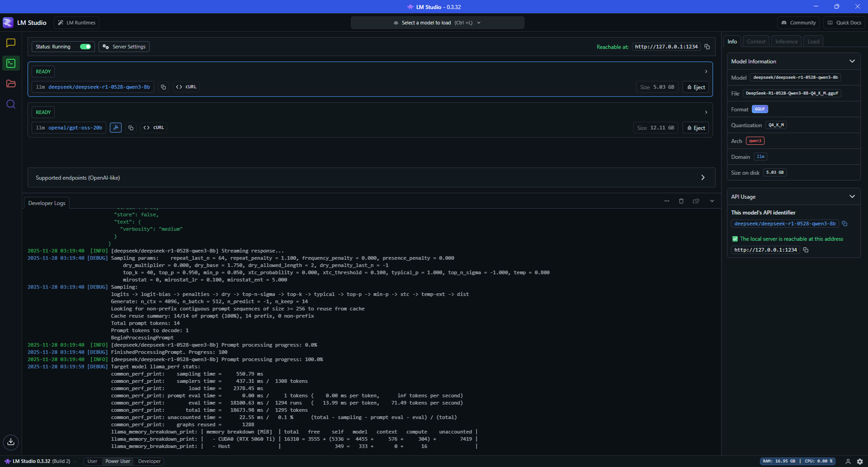This screenshot has height=467, width=868.
Task: Click tool-use icon beside openai/gpt-oss-20b
Action: coord(116,128)
